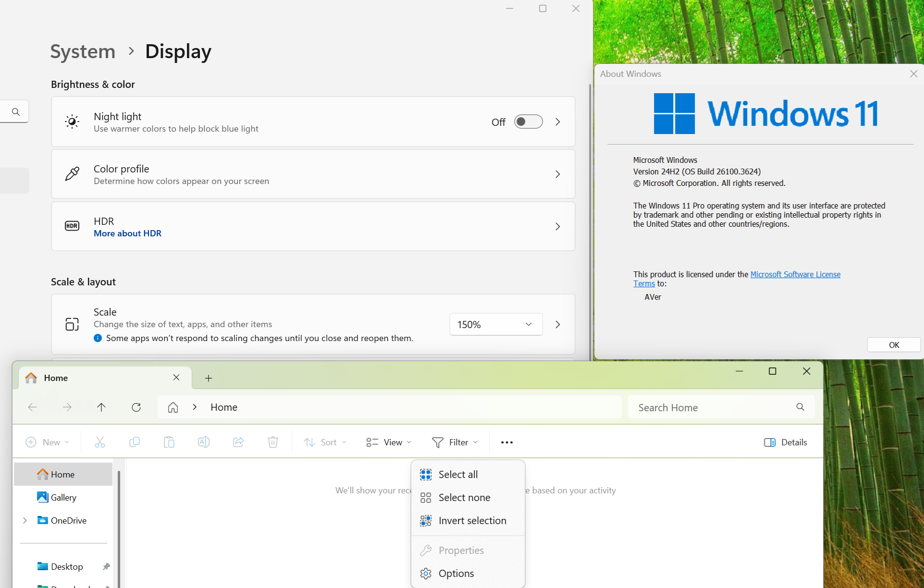This screenshot has height=588, width=924.
Task: Close the Home tab in Explorer
Action: click(176, 378)
